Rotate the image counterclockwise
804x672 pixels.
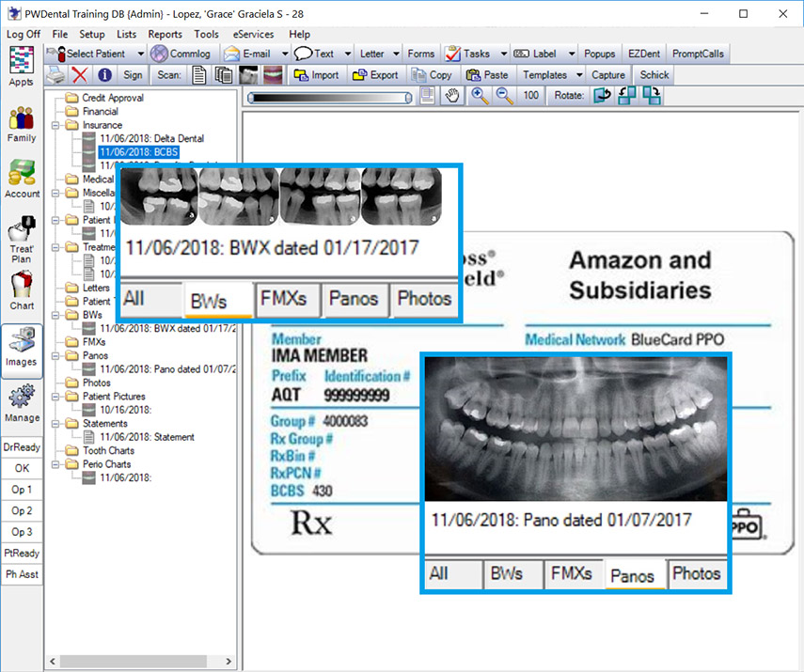[x=627, y=96]
